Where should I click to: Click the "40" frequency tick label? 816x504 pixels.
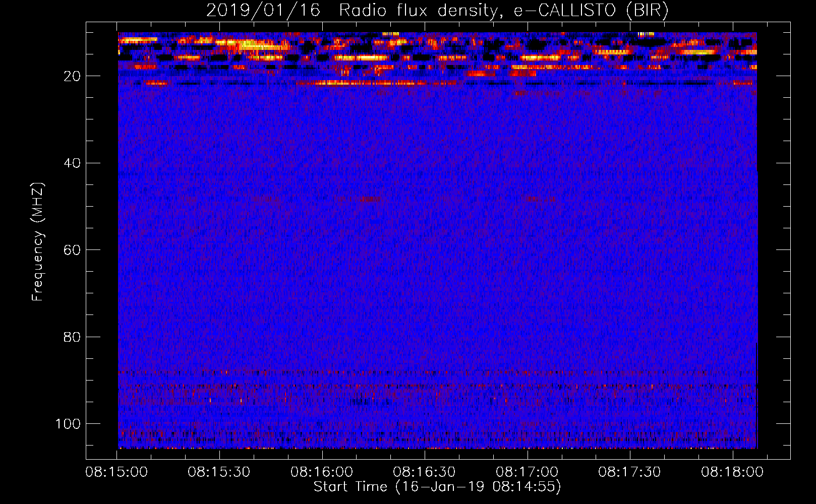(72, 163)
